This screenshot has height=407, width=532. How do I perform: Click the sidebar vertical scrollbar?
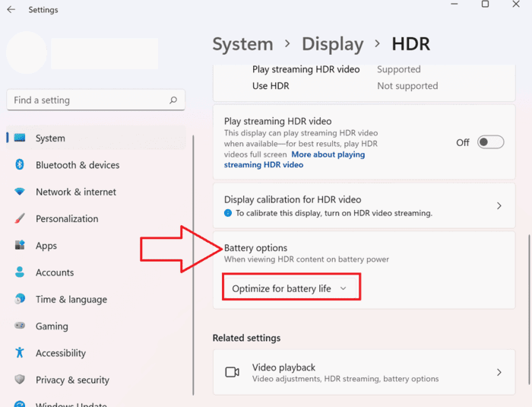tap(193, 265)
